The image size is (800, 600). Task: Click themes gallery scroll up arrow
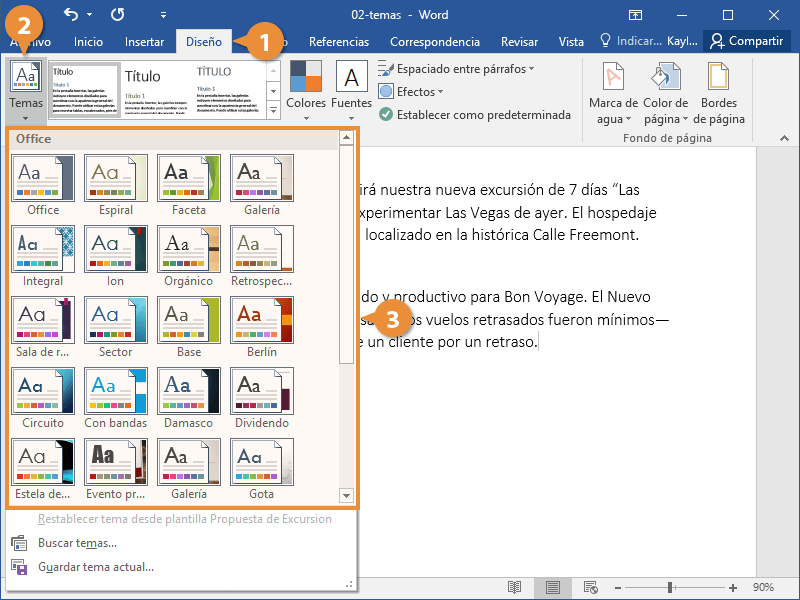[x=346, y=137]
